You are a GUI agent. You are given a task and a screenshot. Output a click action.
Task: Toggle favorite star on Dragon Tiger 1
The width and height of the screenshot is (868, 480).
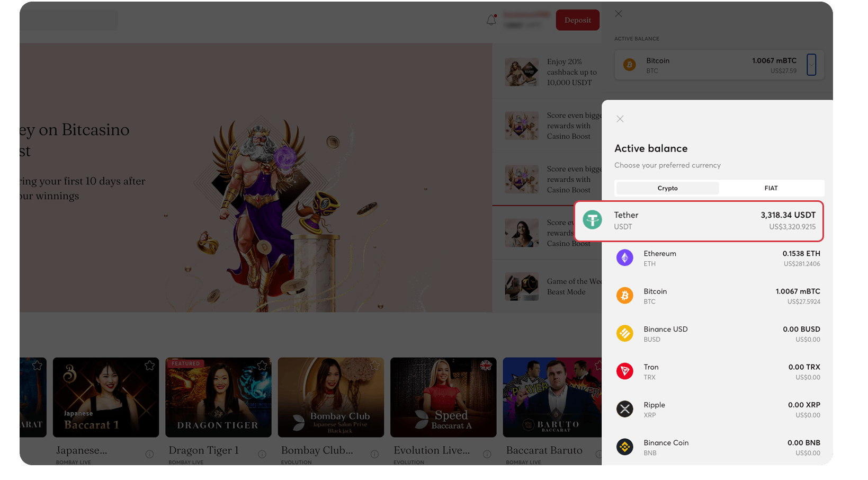point(262,366)
